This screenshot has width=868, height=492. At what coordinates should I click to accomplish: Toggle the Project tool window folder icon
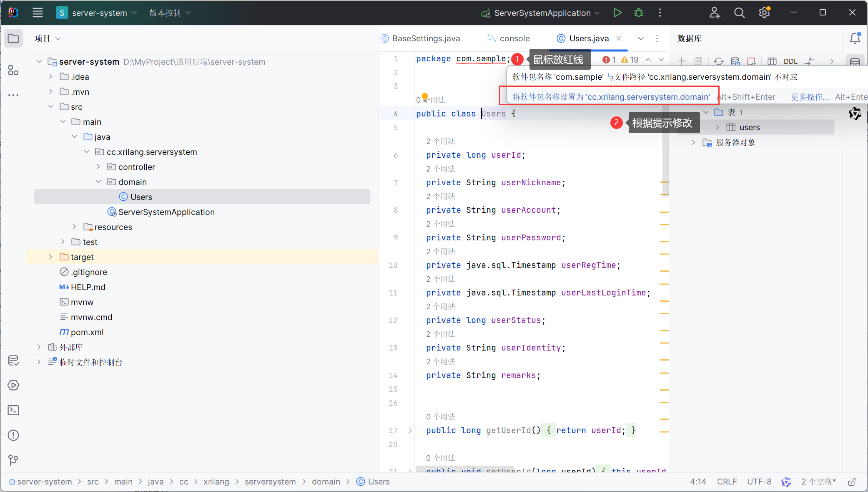pos(13,38)
